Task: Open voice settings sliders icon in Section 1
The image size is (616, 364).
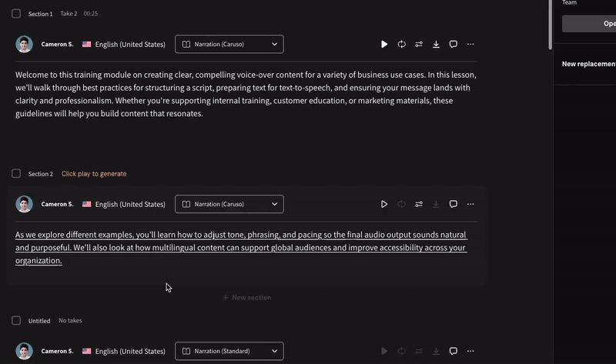Action: pos(419,45)
